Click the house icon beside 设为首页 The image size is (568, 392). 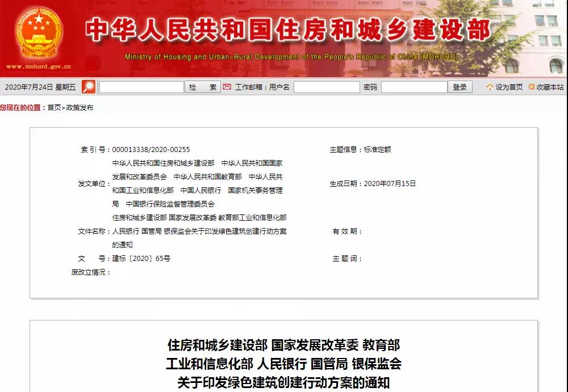point(490,87)
